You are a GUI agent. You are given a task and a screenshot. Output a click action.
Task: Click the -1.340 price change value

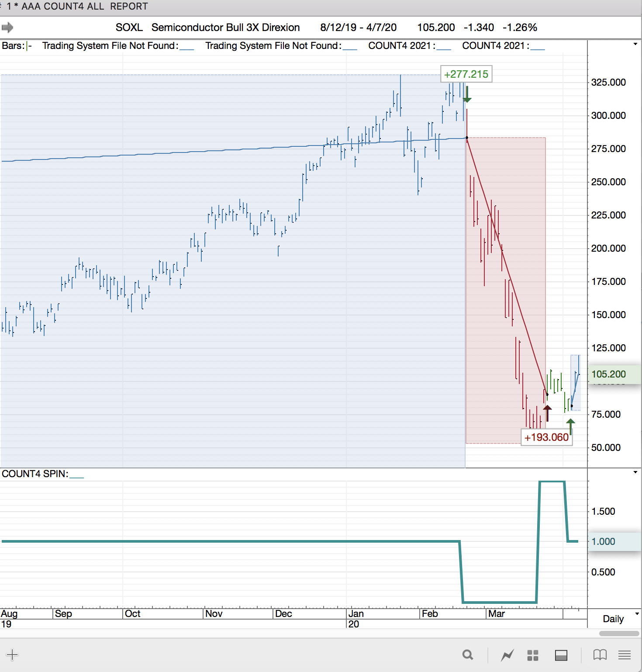pos(479,28)
